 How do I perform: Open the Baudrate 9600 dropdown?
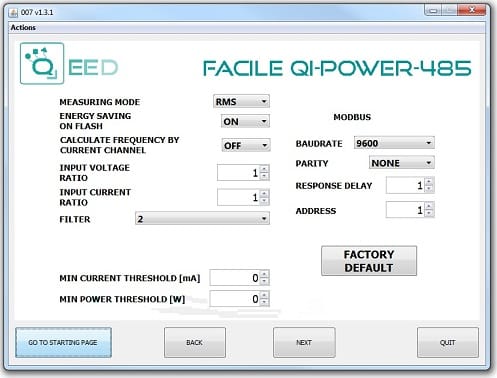coord(394,143)
